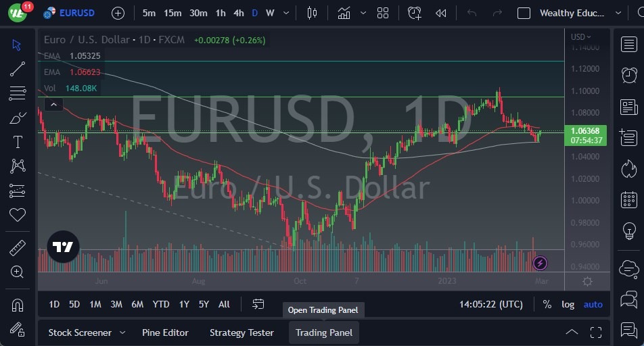Screen dimensions: 644x346
Task: Open the ruler measure tool
Action: click(18, 248)
